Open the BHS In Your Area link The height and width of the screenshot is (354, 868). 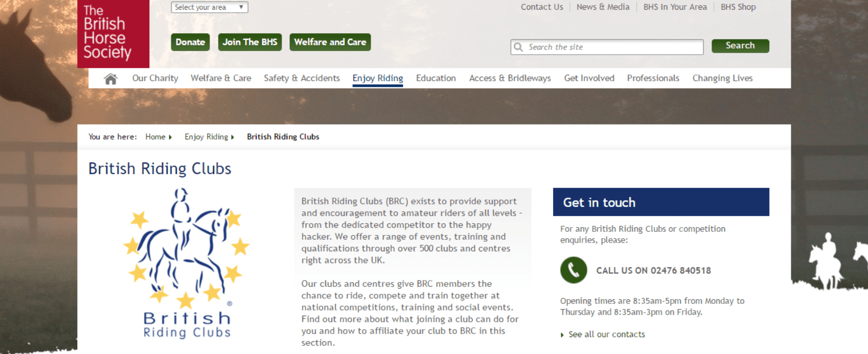tap(675, 7)
